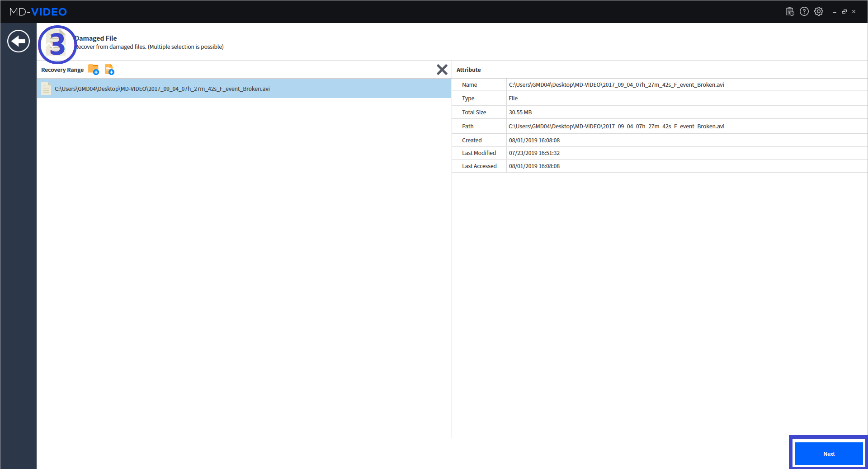Click the Created date 08/01/2019 value
The height and width of the screenshot is (469, 868).
coord(534,140)
